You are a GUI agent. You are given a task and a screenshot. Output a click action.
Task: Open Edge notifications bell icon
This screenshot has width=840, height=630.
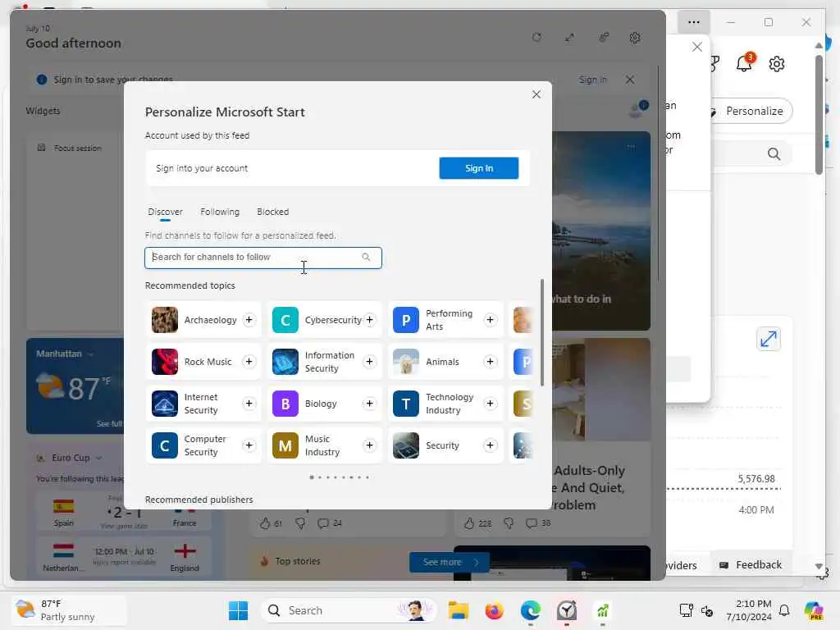744,63
